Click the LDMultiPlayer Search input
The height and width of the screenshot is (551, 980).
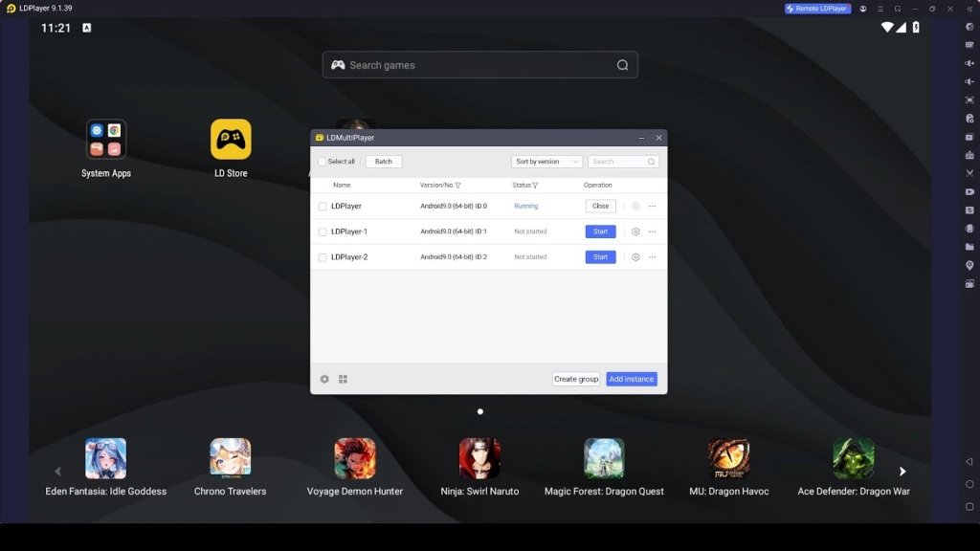[622, 161]
